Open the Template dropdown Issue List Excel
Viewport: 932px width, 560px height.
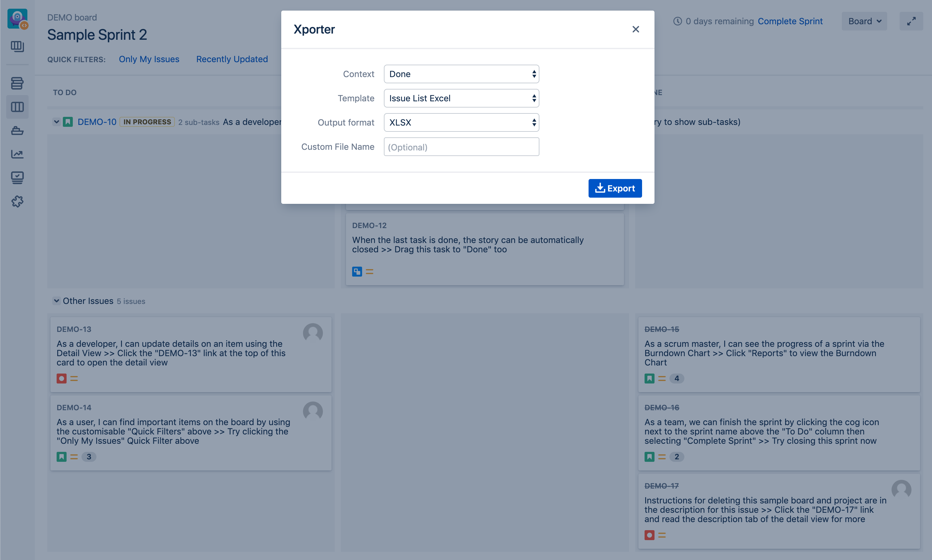pos(461,98)
